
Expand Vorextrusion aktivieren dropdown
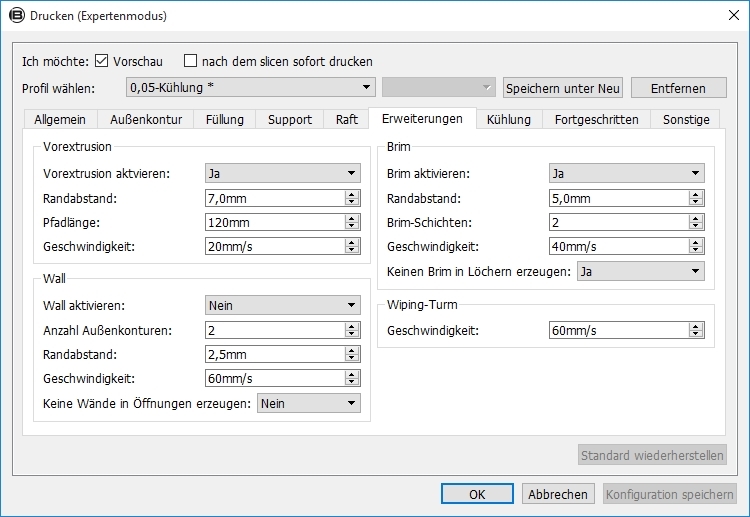[283, 173]
